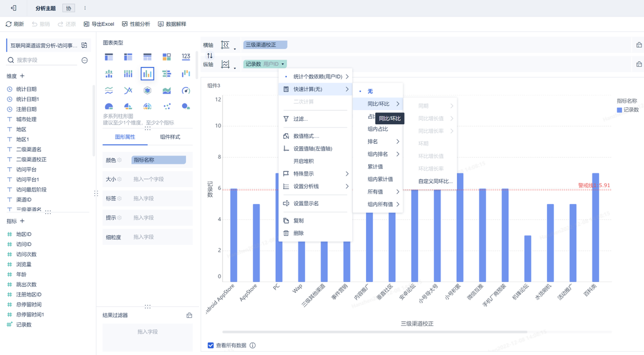Click the back/exit icon at top left
644x355 pixels.
coord(13,8)
